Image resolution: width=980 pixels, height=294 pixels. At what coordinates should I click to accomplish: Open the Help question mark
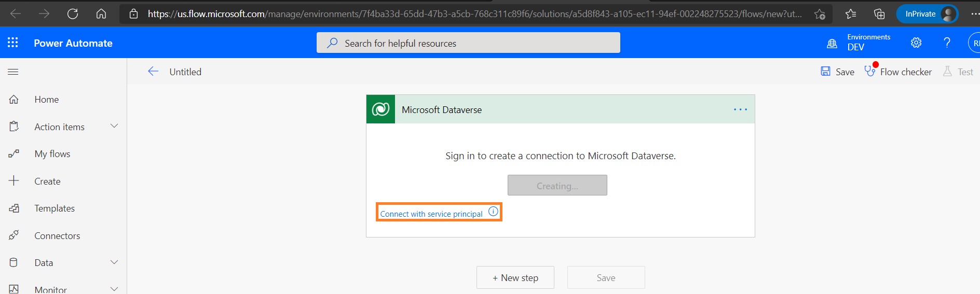point(947,43)
